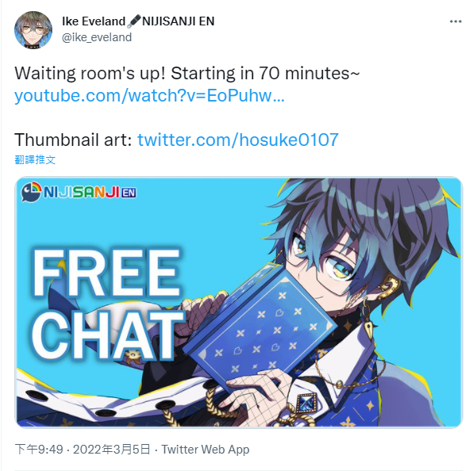Open the Twitter Web App source label
The width and height of the screenshot is (476, 471).
[x=205, y=449]
